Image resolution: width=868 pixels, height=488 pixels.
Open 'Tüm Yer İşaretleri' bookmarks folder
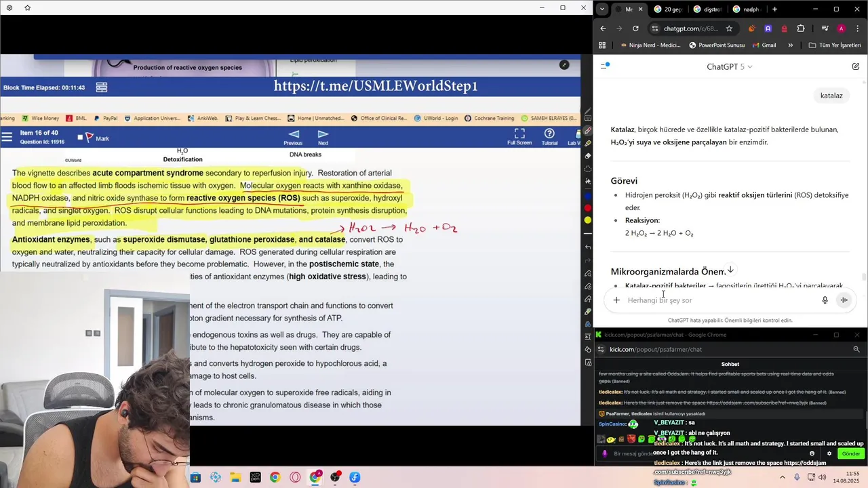point(835,45)
